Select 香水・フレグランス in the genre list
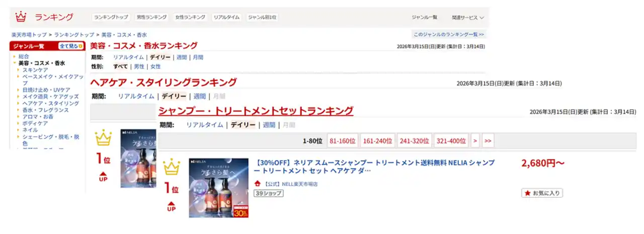The height and width of the screenshot is (234, 644). pyautogui.click(x=45, y=110)
